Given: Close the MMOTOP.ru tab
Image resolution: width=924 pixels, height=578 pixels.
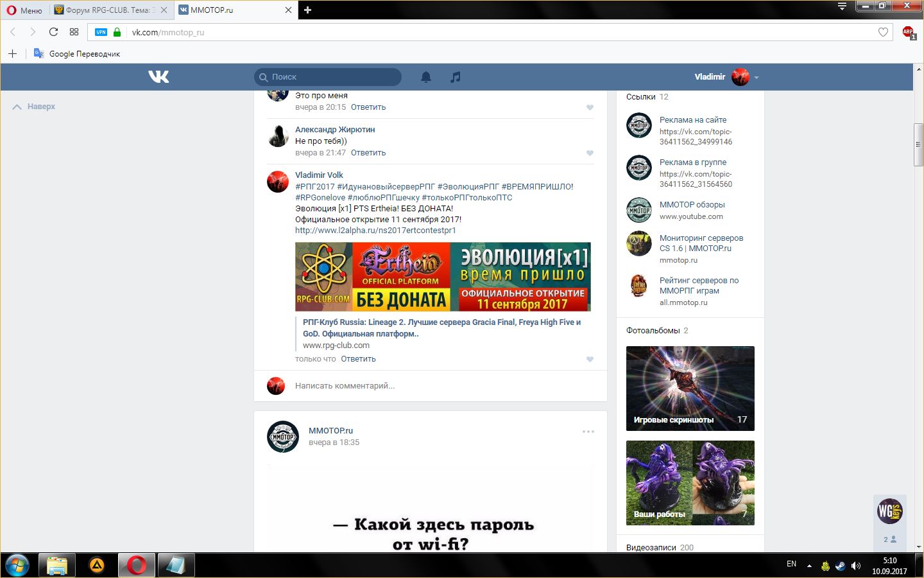Looking at the screenshot, I should 289,10.
